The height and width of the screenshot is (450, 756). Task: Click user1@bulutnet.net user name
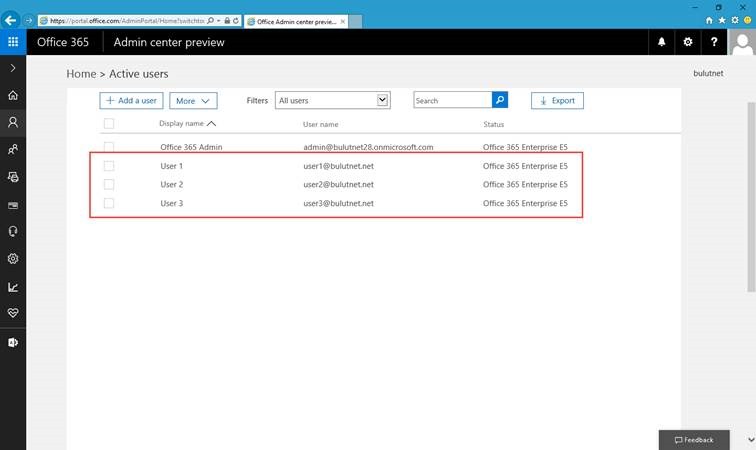pyautogui.click(x=338, y=166)
